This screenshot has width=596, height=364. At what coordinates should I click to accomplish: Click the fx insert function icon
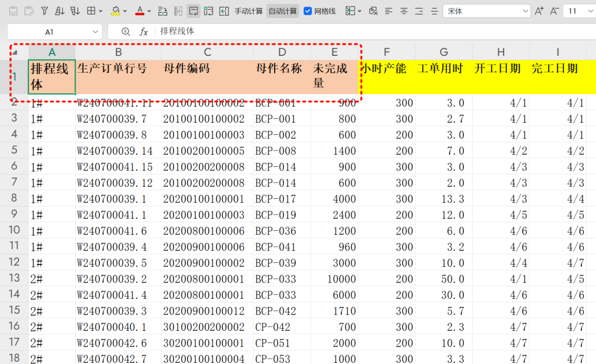[143, 32]
